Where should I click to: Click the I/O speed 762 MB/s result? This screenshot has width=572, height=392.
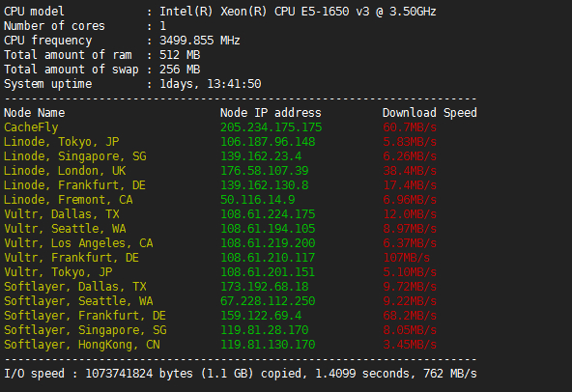pyautogui.click(x=450, y=374)
